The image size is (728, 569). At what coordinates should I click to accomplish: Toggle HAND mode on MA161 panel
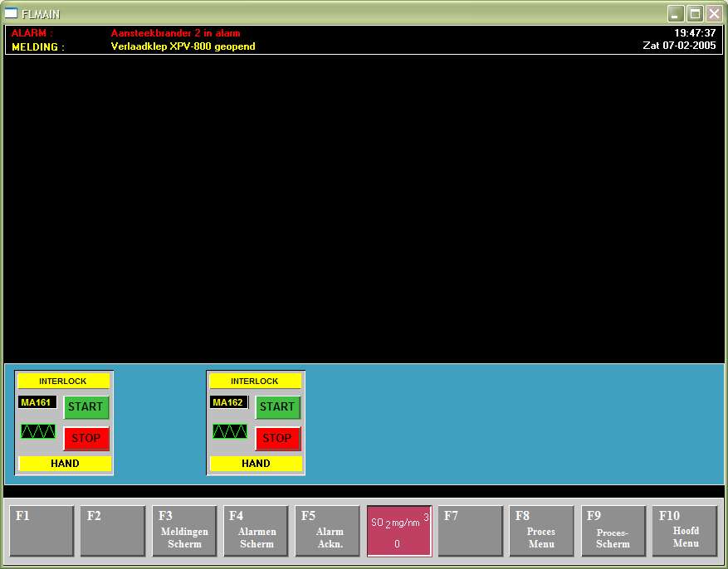point(65,464)
